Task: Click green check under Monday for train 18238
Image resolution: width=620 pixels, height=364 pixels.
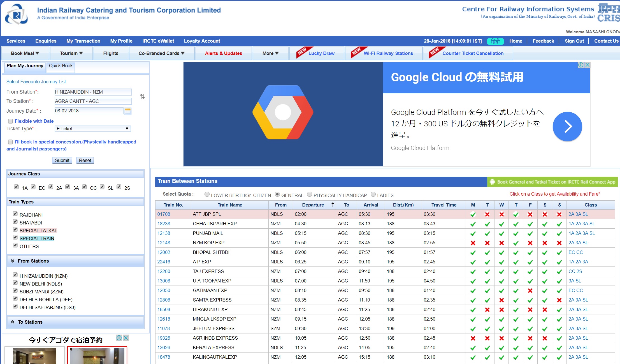Action: (473, 224)
